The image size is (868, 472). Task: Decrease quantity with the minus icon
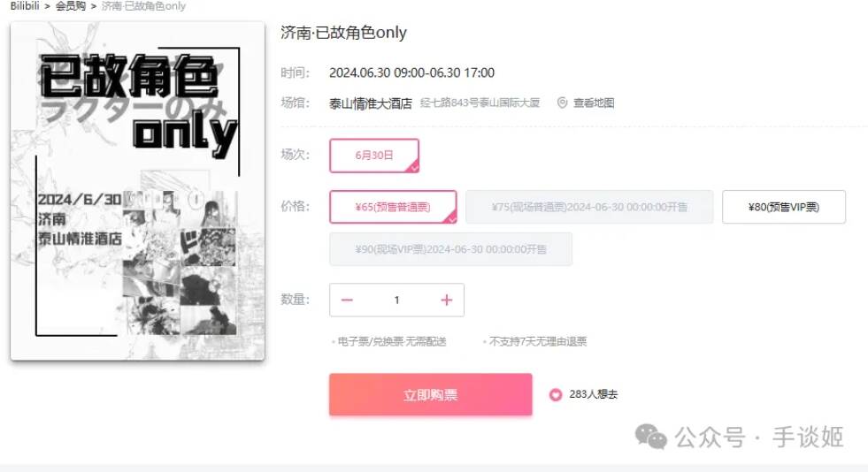tap(347, 301)
